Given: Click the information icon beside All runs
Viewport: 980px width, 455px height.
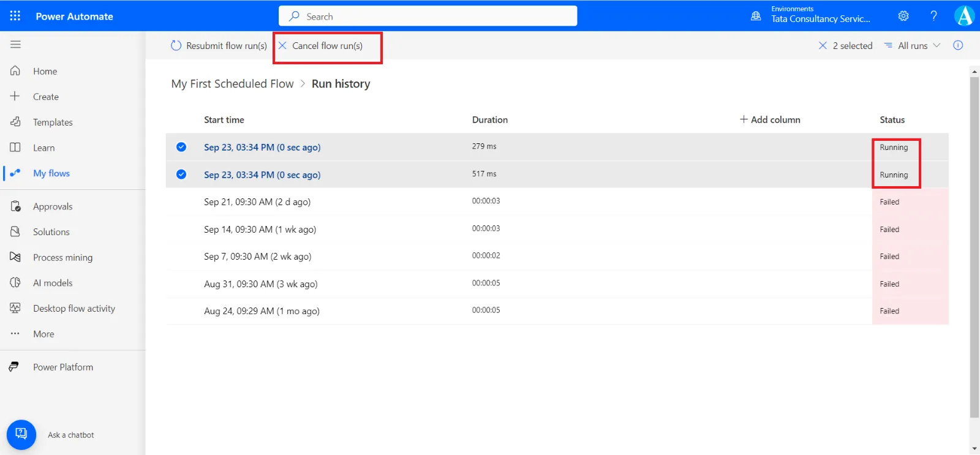Looking at the screenshot, I should (958, 45).
